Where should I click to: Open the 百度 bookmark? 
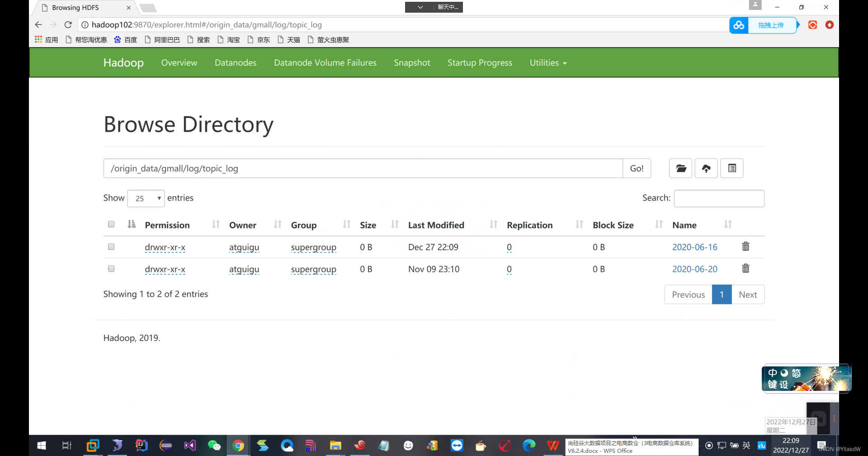pos(126,40)
